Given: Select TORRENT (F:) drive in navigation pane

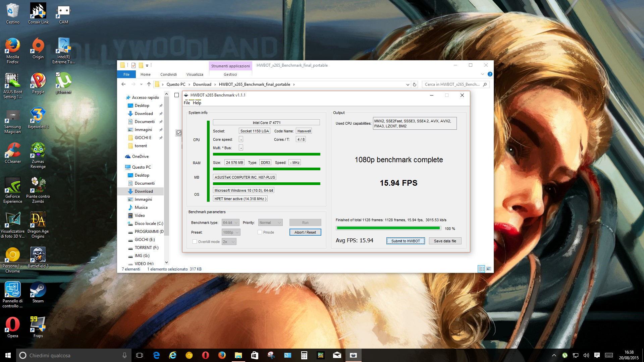Looking at the screenshot, I should tap(147, 248).
